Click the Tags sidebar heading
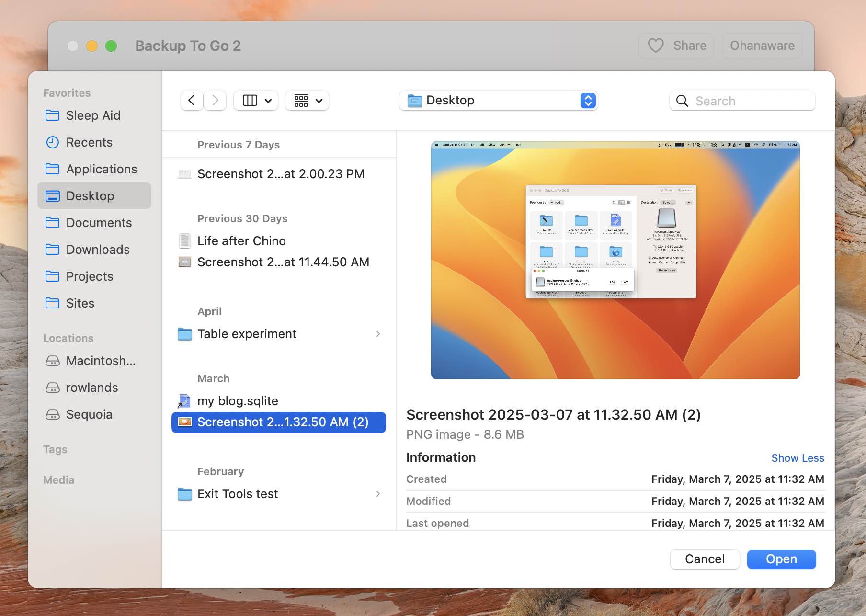 click(x=55, y=449)
